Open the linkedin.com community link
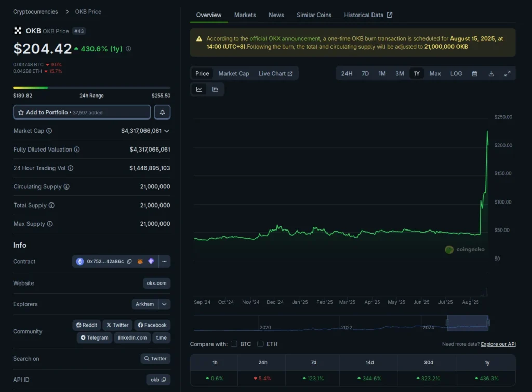 (132, 338)
